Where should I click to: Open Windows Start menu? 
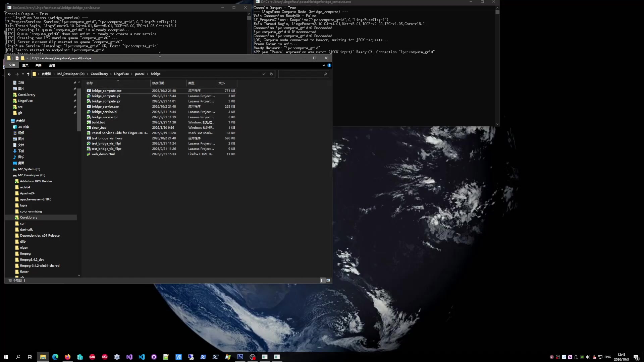pos(6,357)
